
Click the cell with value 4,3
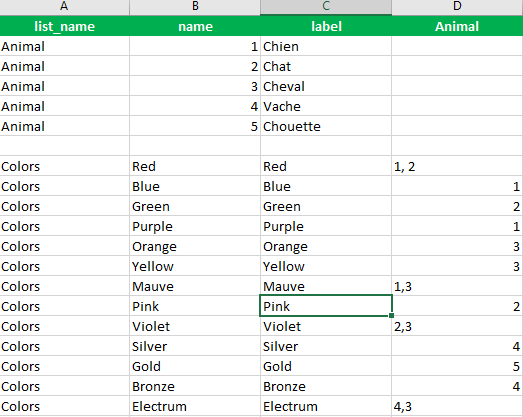point(457,406)
